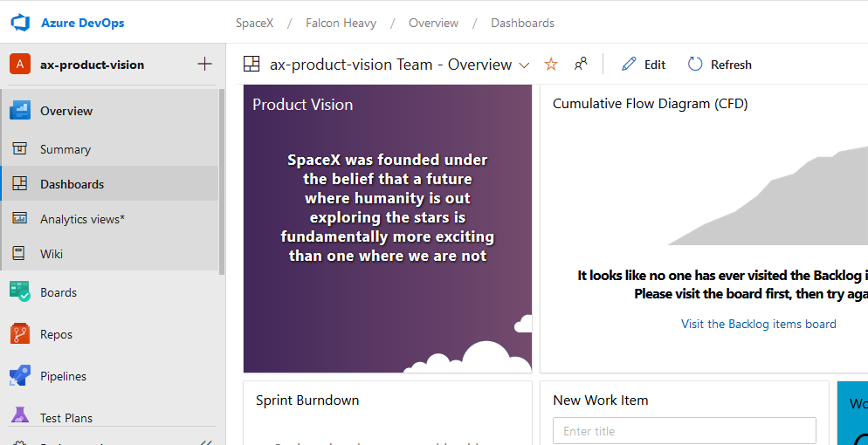The image size is (868, 445).
Task: Click the Sprint Burndown widget title
Action: (307, 400)
